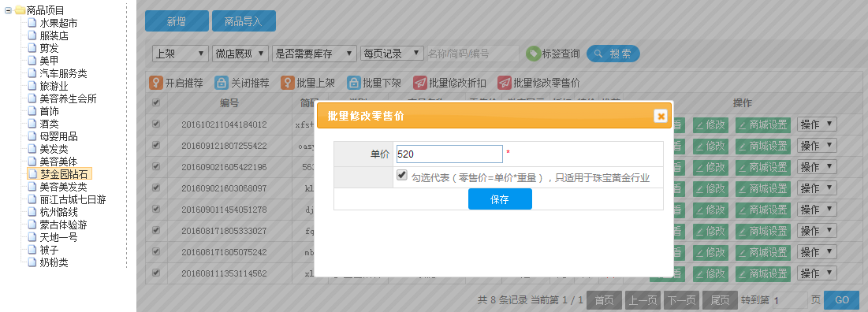
Task: Click the 开启推荐 toolbar icon
Action: pyautogui.click(x=156, y=83)
